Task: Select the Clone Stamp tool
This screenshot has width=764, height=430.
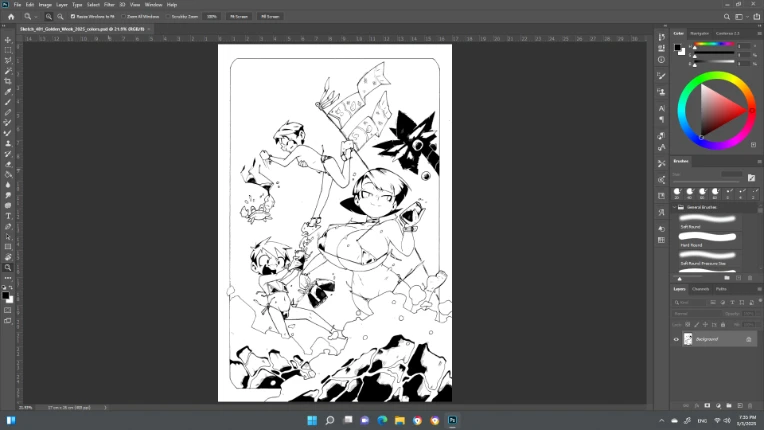Action: [x=8, y=143]
